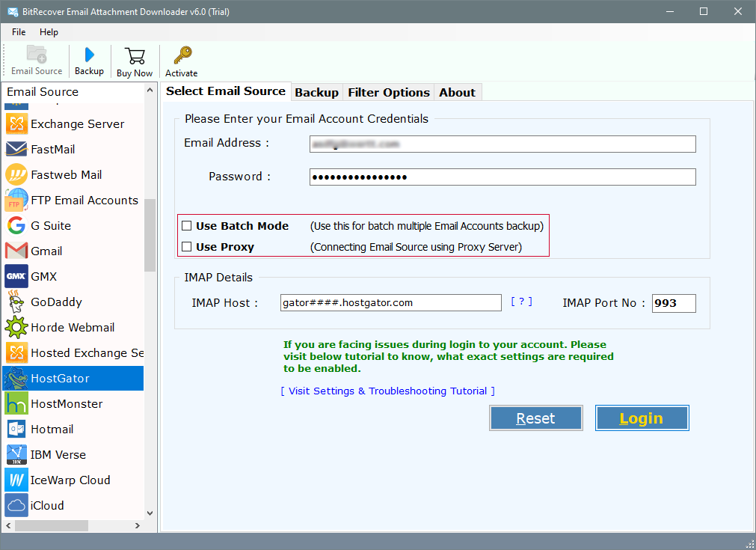This screenshot has height=550, width=756.
Task: Click the Reset button
Action: 535,418
